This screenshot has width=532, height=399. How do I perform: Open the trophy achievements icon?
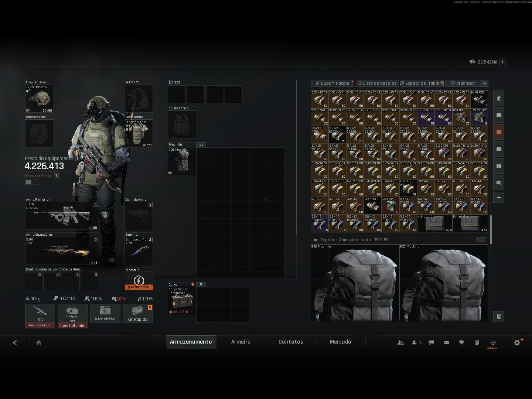click(x=461, y=342)
